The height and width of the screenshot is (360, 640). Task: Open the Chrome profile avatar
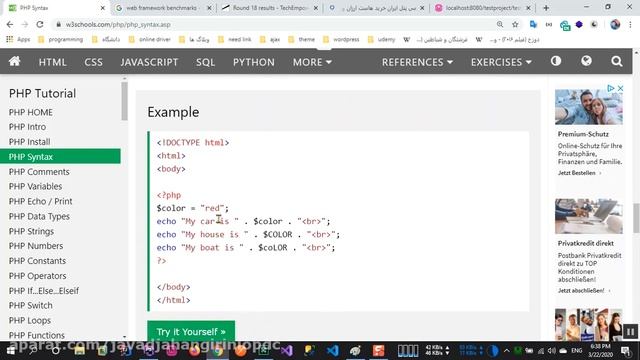pyautogui.click(x=615, y=24)
